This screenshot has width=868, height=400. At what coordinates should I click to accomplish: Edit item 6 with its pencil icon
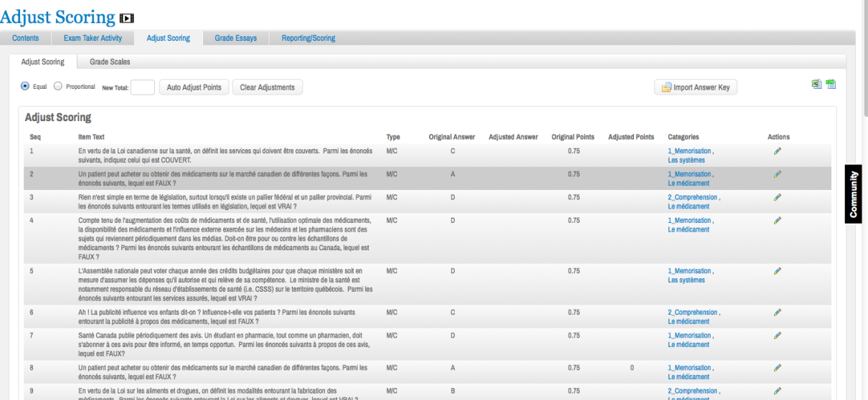777,313
